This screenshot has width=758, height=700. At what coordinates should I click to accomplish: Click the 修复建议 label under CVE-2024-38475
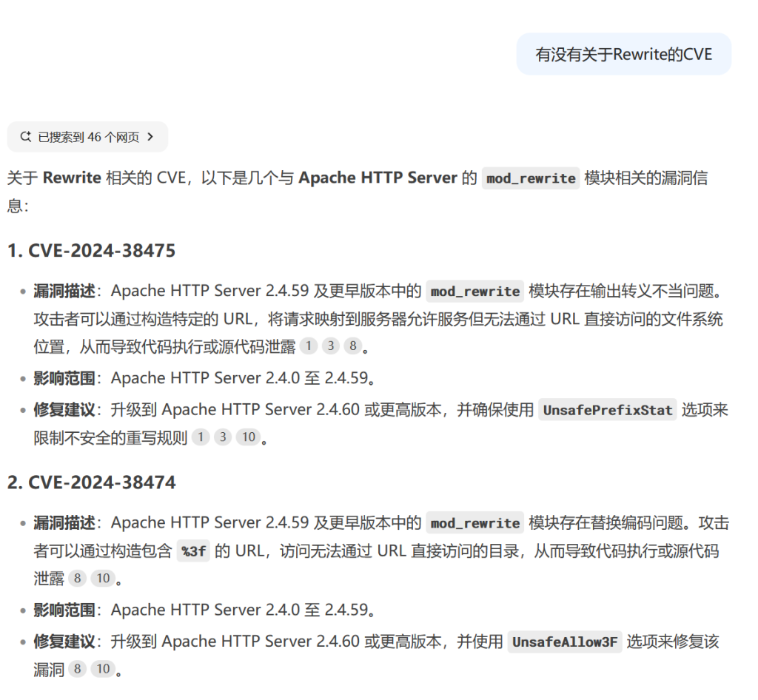[64, 410]
